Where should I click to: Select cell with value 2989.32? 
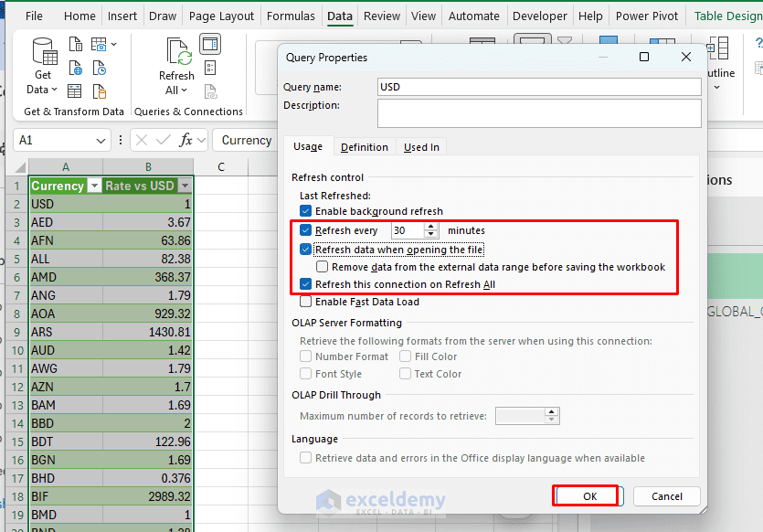pos(148,496)
